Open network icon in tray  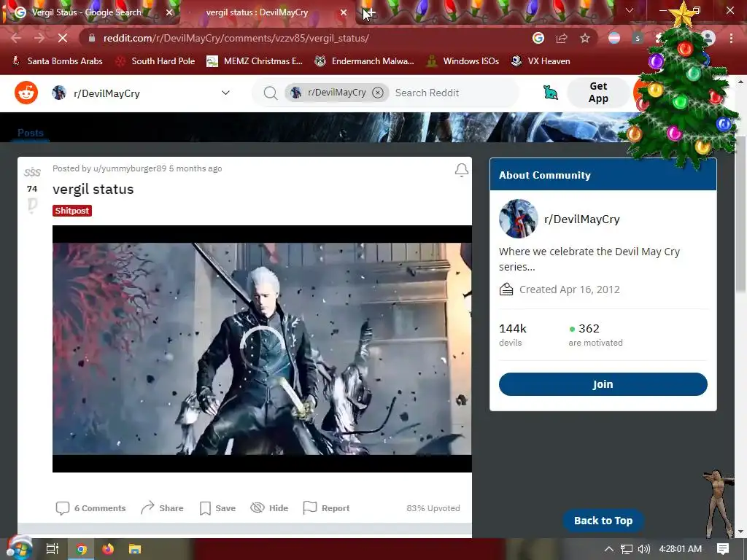[627, 549]
